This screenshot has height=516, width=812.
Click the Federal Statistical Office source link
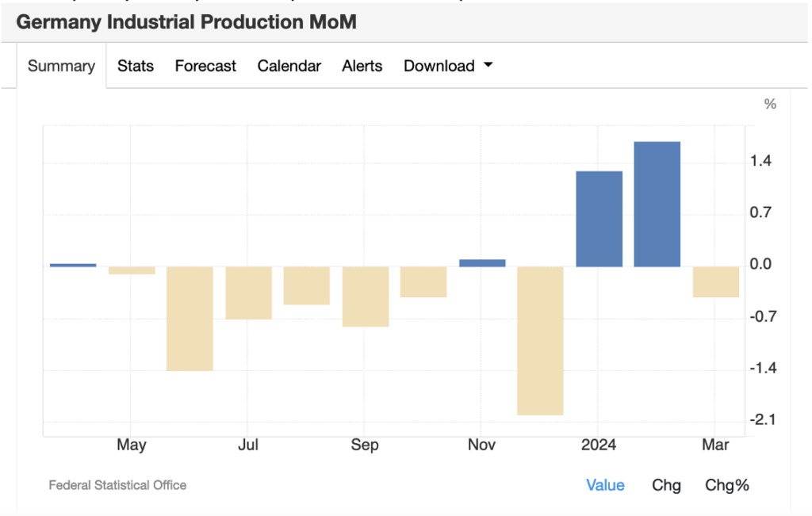(117, 485)
